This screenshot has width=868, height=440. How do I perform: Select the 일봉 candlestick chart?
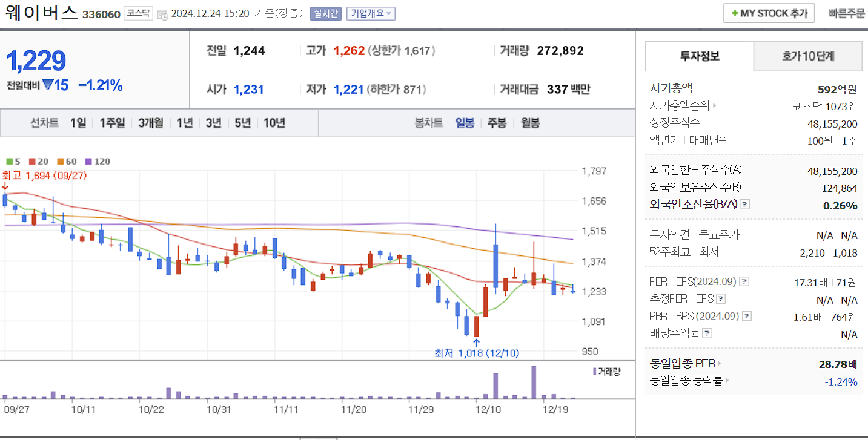465,123
